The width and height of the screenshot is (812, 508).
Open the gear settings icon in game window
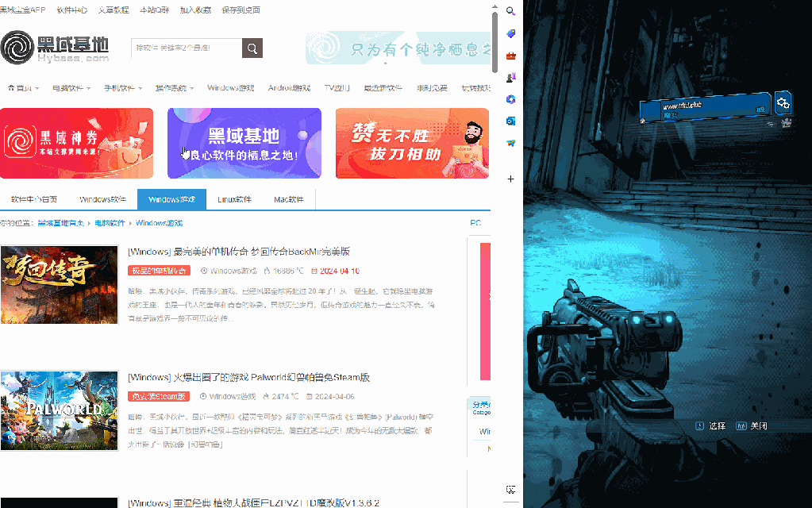(x=783, y=103)
